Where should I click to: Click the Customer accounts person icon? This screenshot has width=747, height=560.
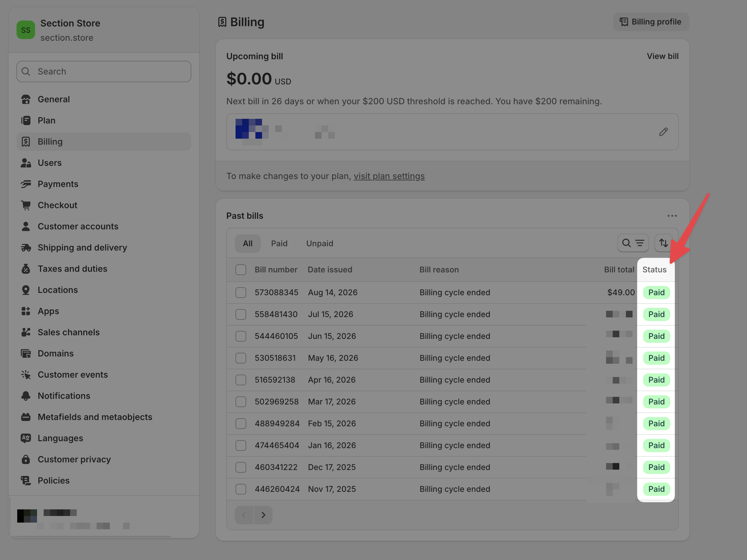pyautogui.click(x=26, y=226)
